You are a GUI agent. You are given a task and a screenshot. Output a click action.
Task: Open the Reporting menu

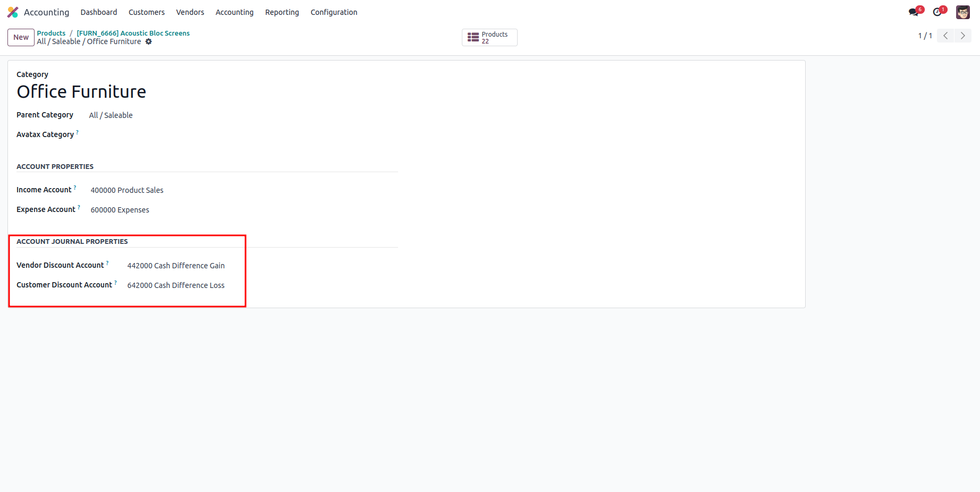pos(282,12)
